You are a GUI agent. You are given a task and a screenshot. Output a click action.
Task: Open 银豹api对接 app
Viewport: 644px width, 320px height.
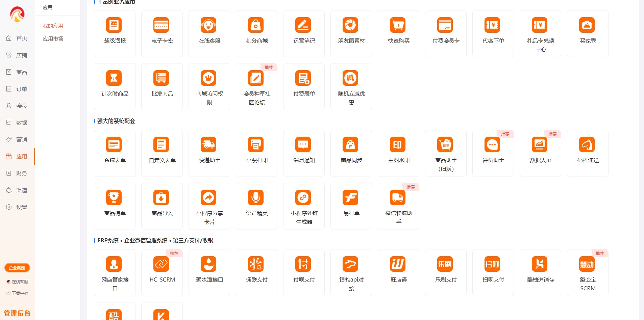(351, 273)
